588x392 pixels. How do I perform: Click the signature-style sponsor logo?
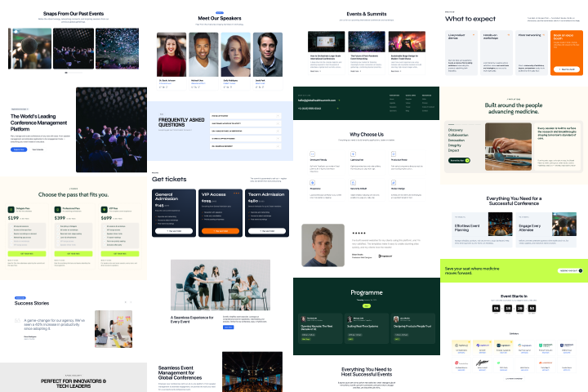click(483, 363)
